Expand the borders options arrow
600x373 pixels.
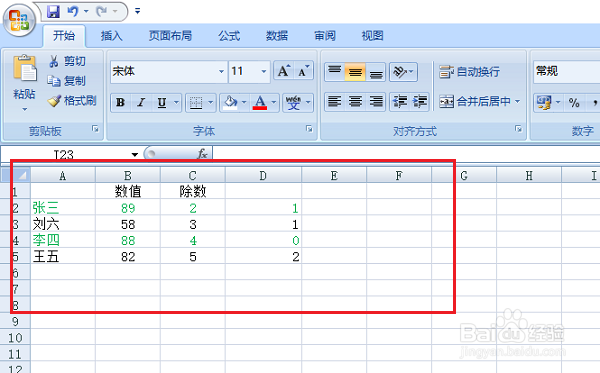210,103
